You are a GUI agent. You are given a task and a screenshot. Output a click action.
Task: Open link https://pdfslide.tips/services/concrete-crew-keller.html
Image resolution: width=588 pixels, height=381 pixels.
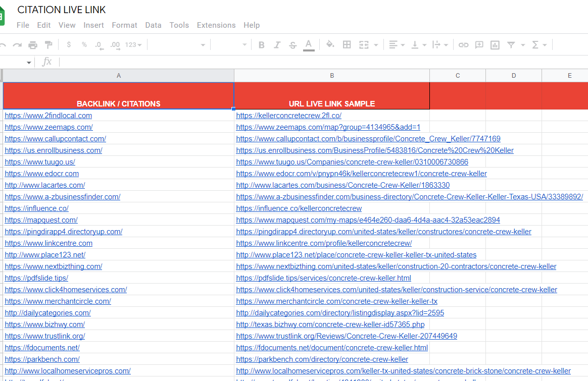324,278
